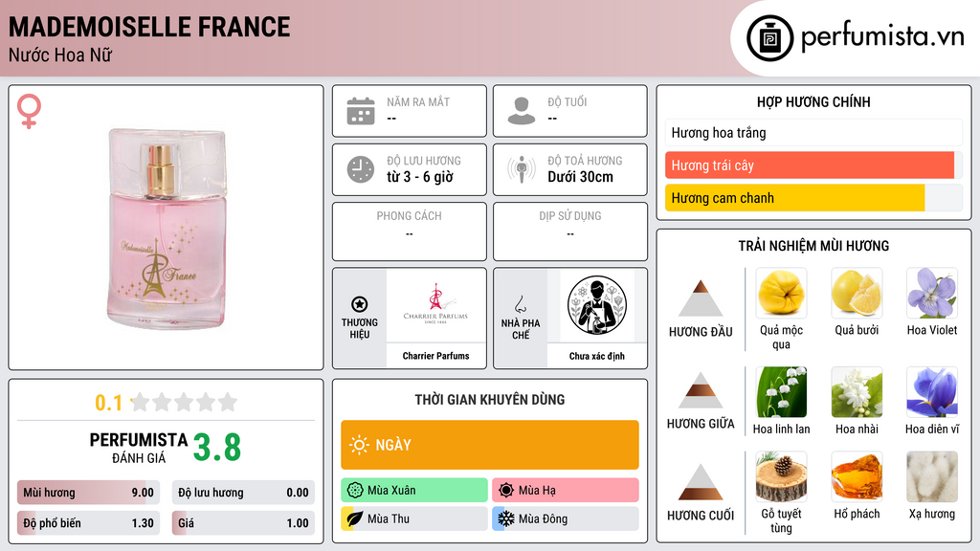This screenshot has height=551, width=980.
Task: Open the Quả bưởi note image
Action: coord(857,293)
